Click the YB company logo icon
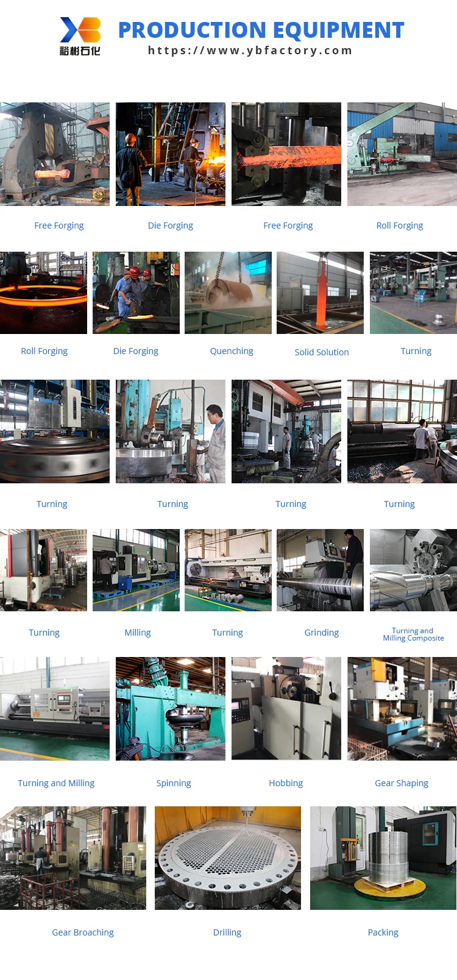The width and height of the screenshot is (457, 980). click(x=80, y=37)
